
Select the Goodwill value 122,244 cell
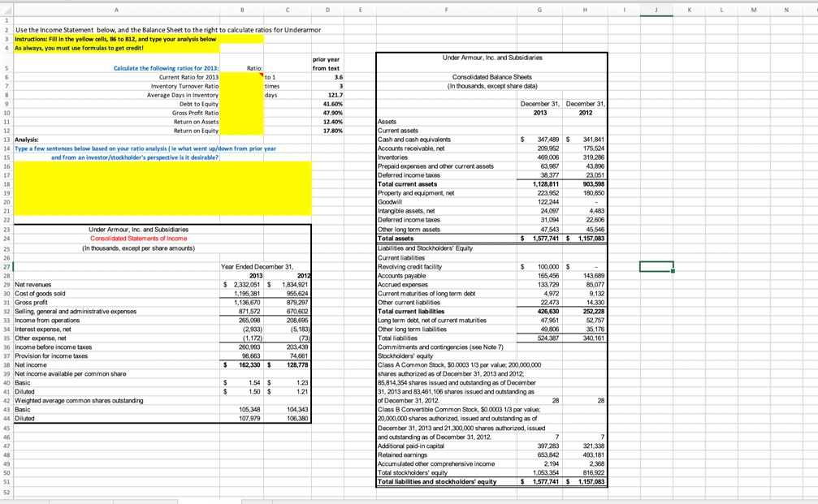541,203
